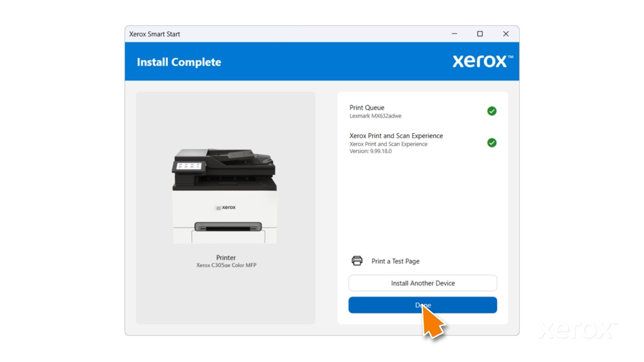This screenshot has width=644, height=362.
Task: Click the Done button
Action: tap(423, 305)
